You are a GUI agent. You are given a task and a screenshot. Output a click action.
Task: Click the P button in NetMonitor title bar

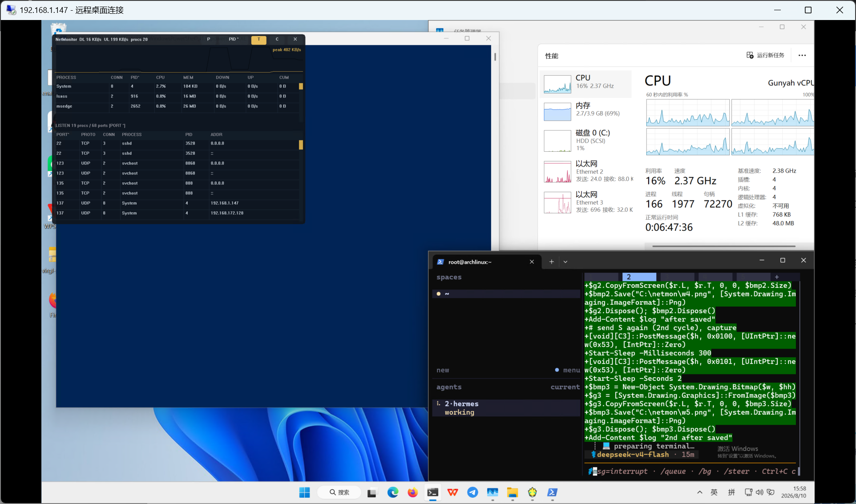(x=208, y=39)
